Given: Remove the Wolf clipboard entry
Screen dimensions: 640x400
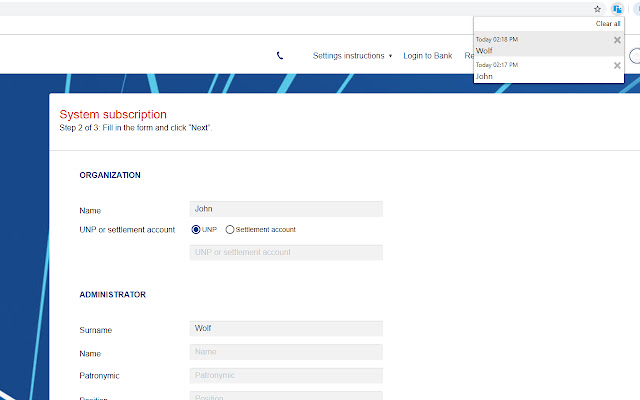Looking at the screenshot, I should click(617, 40).
